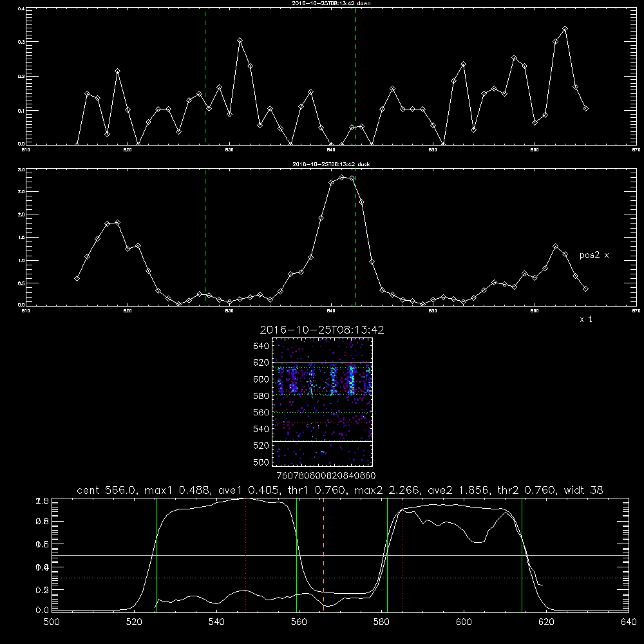Click the "520" y-axis label beside the heatmap
The width and height of the screenshot is (644, 644).
point(261,446)
